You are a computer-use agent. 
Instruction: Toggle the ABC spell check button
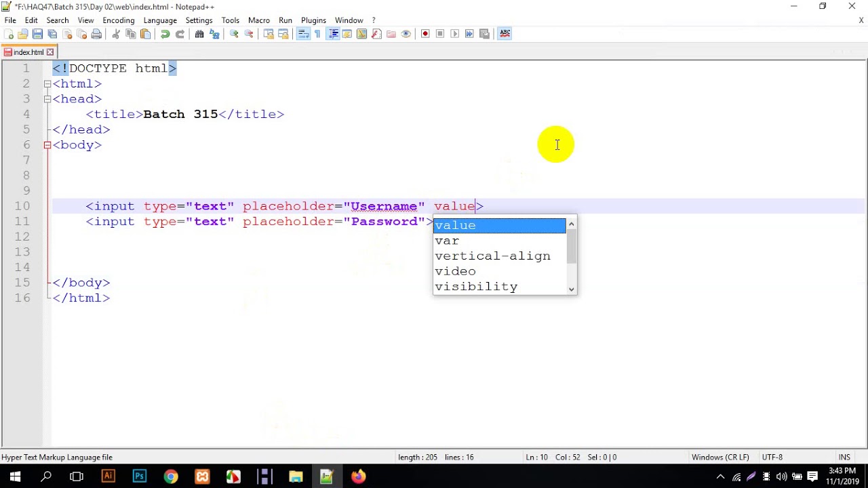click(505, 34)
